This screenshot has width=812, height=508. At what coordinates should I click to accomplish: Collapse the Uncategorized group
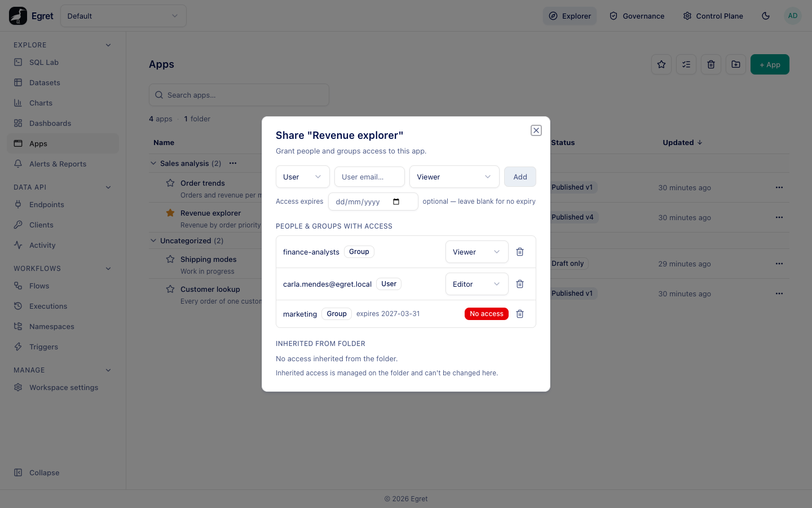coord(153,240)
